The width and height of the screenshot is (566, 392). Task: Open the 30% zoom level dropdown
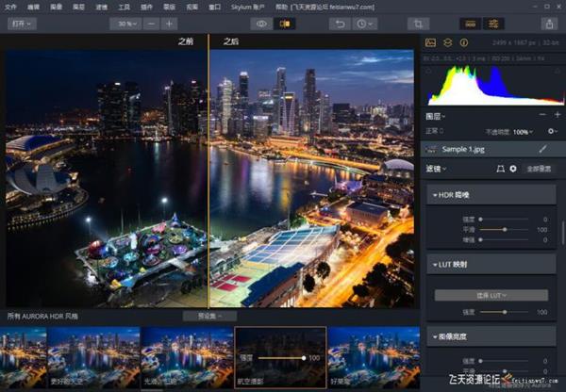pyautogui.click(x=125, y=23)
